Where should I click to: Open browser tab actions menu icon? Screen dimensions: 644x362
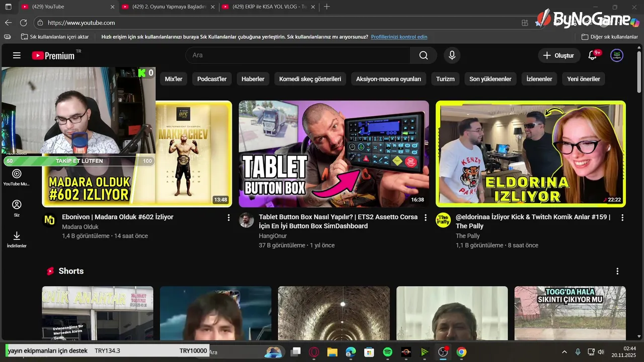click(x=8, y=7)
